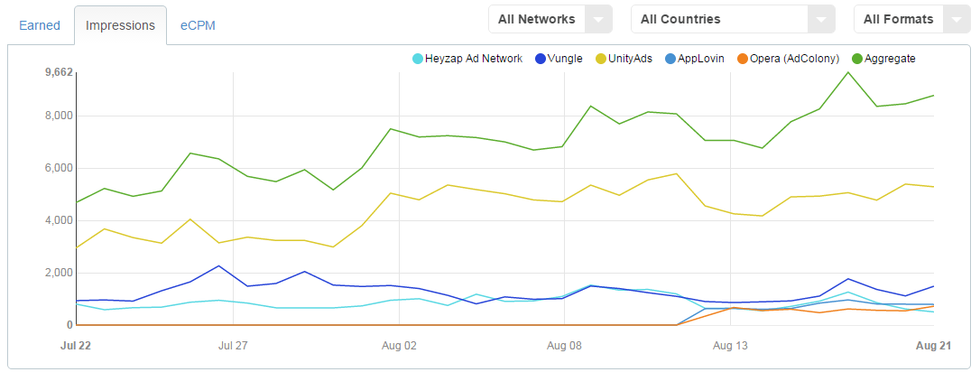Click the UnityAds yellow legend dot
The image size is (980, 372).
(601, 60)
